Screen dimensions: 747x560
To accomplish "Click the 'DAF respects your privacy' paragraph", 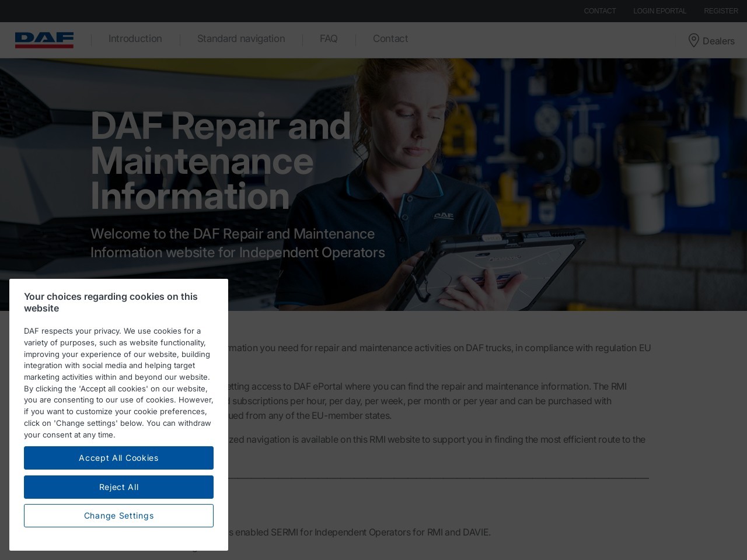I will (118, 383).
